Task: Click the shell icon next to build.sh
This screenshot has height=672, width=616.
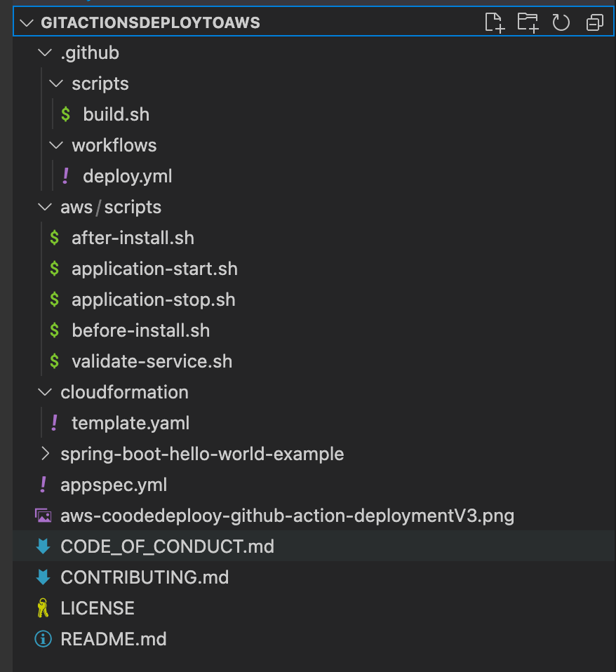Action: [65, 114]
